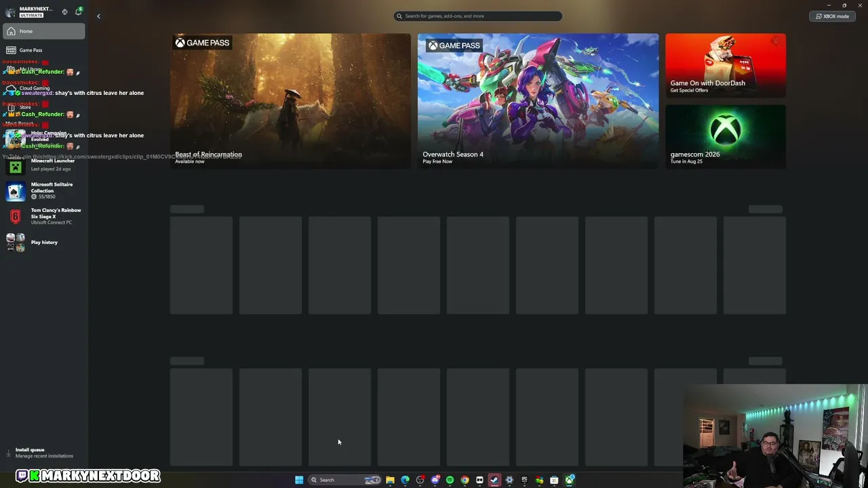Go to Cloud Gaming in the sidebar
Image resolution: width=868 pixels, height=488 pixels.
tap(43, 88)
